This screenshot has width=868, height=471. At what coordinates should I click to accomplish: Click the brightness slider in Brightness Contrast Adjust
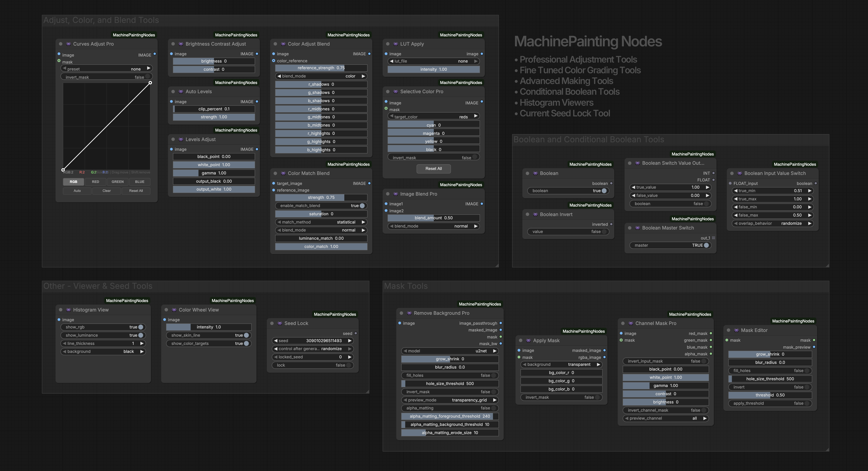(x=214, y=61)
